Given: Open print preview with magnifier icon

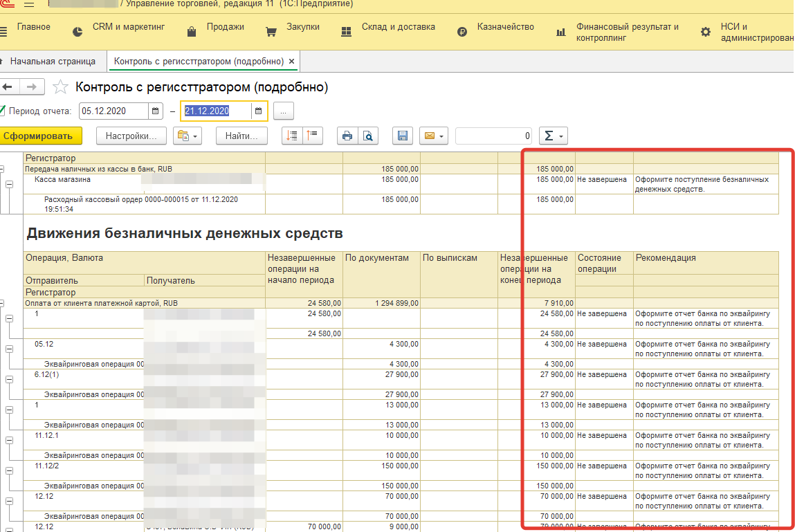Looking at the screenshot, I should tap(368, 136).
